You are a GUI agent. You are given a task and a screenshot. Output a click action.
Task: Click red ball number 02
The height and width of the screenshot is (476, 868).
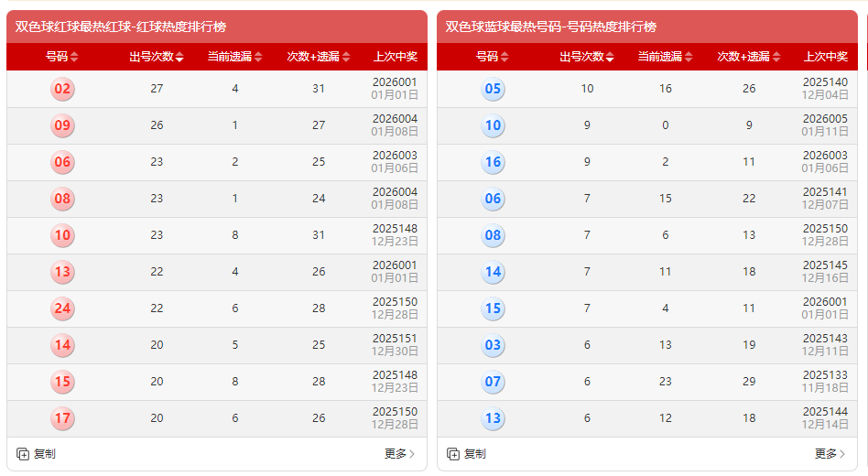coord(62,90)
